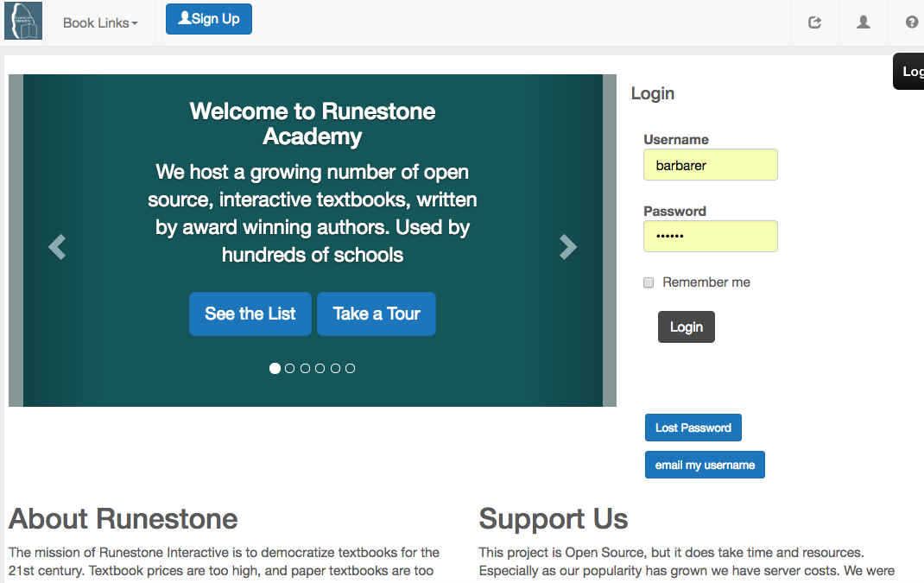Advance to next carousel slide arrow
Image resolution: width=924 pixels, height=583 pixels.
[x=568, y=247]
